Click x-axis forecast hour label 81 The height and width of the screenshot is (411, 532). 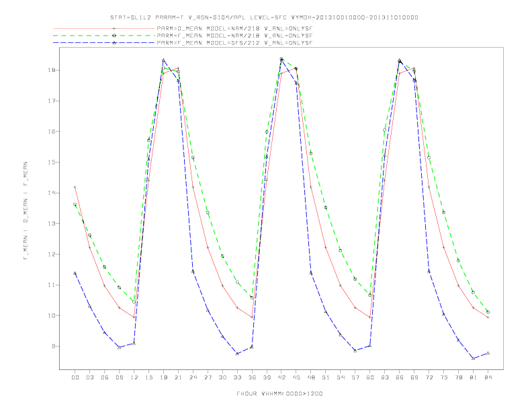click(474, 377)
